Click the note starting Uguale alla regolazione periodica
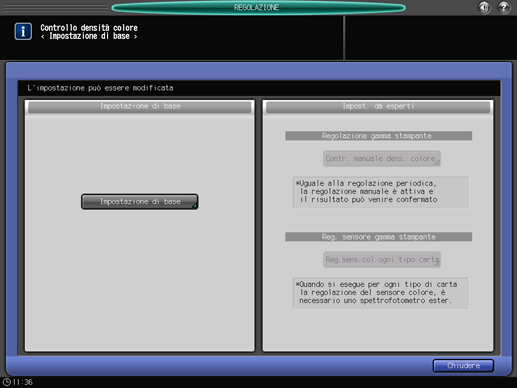Viewport: 517px width, 388px height. pyautogui.click(x=381, y=192)
